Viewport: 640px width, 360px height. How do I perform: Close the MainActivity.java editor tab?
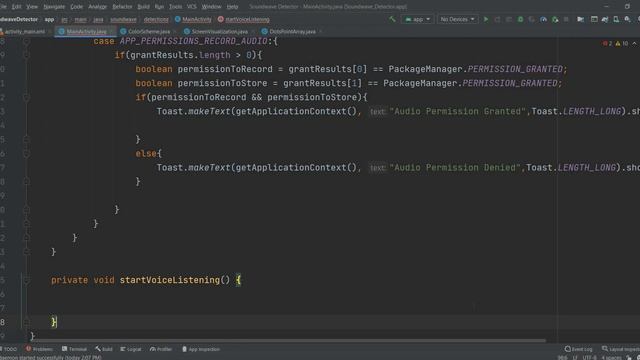point(111,31)
